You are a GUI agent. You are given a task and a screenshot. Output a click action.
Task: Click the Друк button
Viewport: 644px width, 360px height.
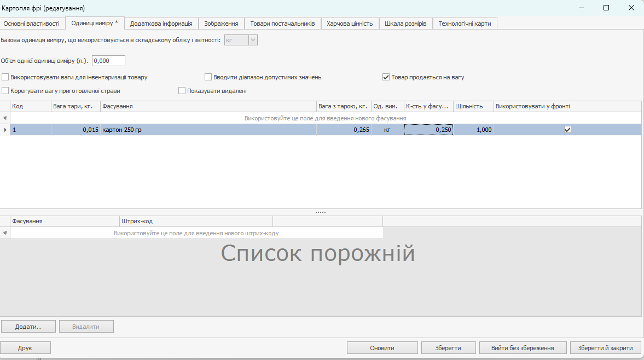[26, 348]
